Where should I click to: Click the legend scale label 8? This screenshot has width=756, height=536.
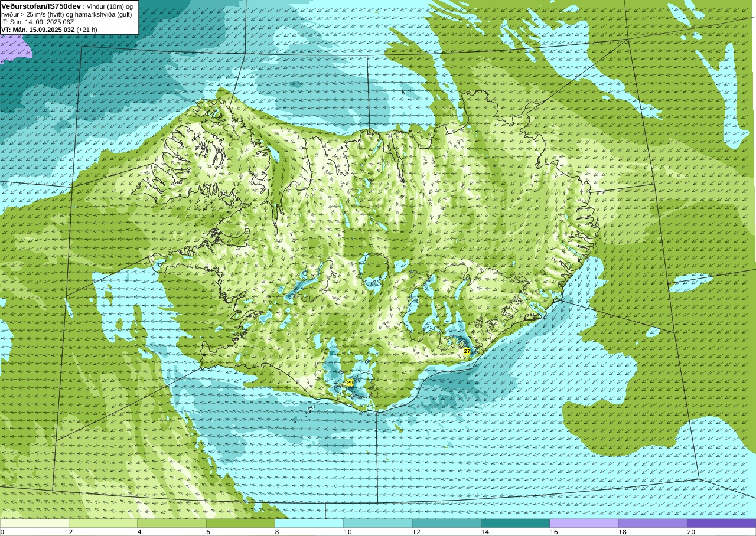coord(277,532)
